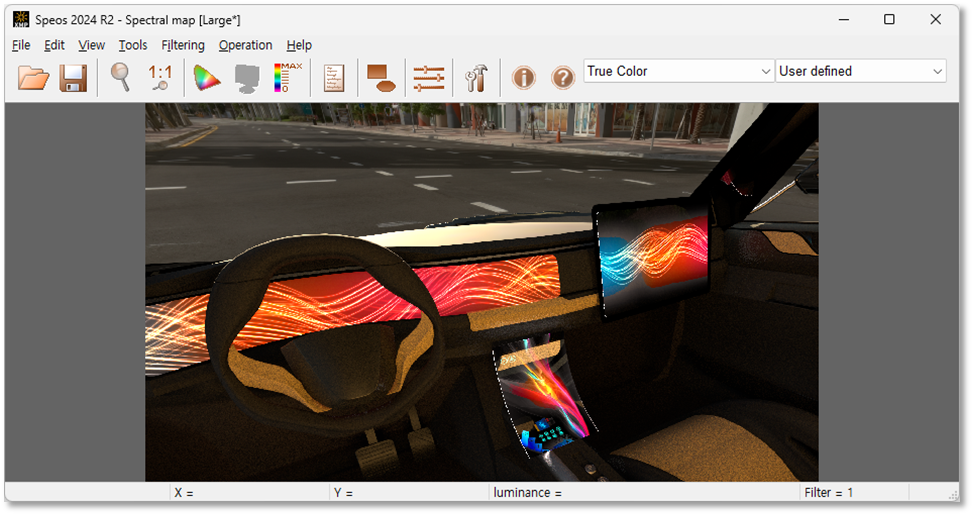Click the Y = status bar field
Viewport: 973px width, 515px height.
pos(409,493)
